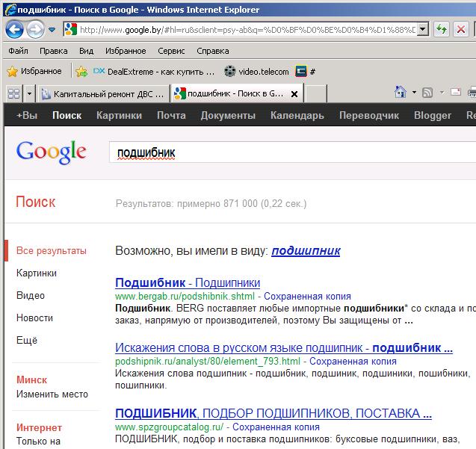Open the DealExtreme favorites bar link
Image resolution: width=476 pixels, height=449 pixels.
pos(154,72)
